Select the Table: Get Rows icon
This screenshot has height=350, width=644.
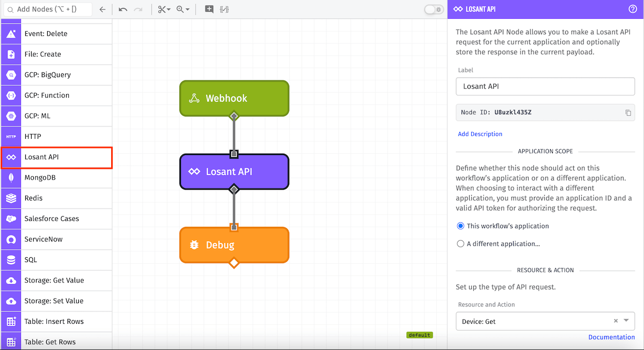tap(11, 341)
